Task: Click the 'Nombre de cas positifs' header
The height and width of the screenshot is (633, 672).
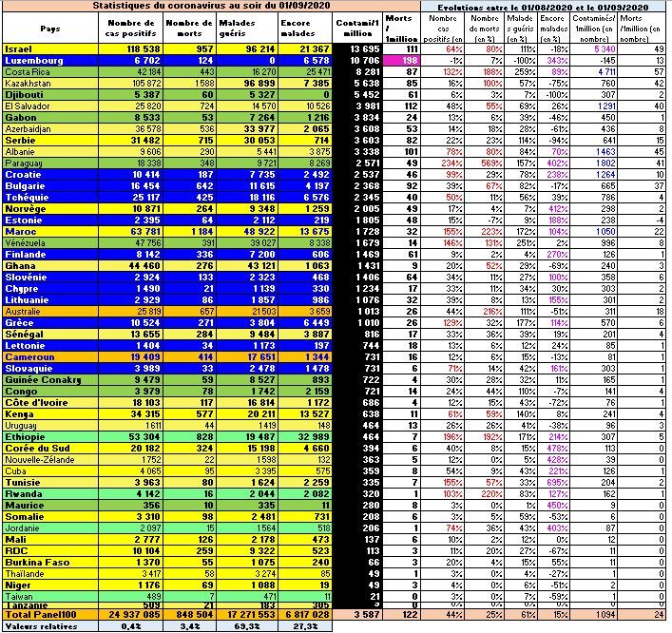Action: coord(131,29)
